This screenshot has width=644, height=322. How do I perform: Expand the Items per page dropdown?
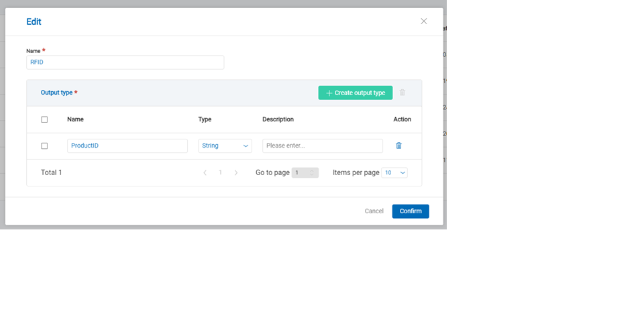tap(394, 172)
